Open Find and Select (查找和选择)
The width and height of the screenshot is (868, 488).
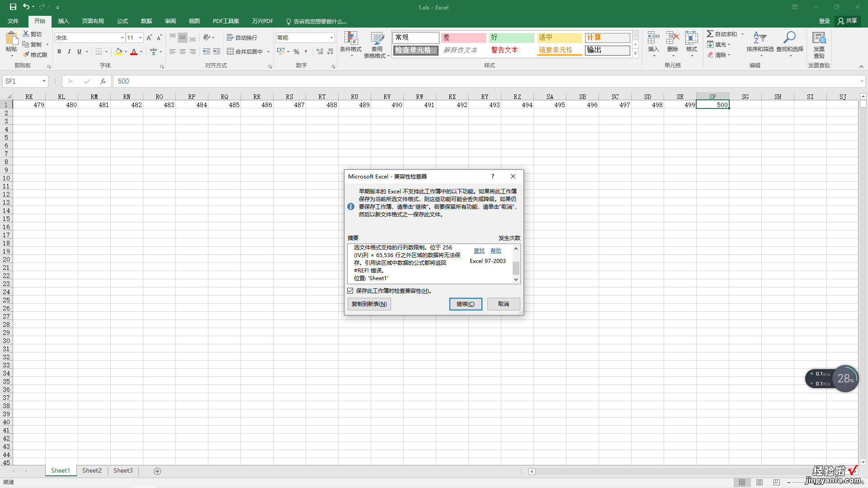coord(789,44)
